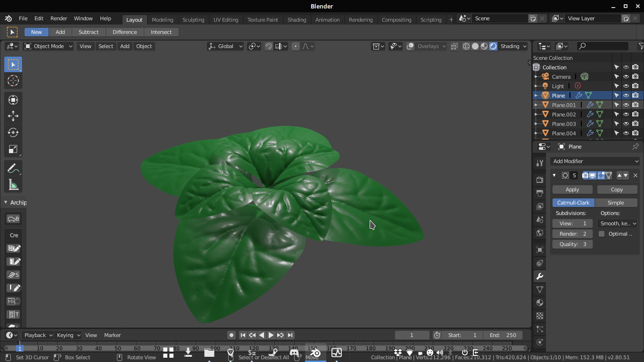This screenshot has width=644, height=362.
Task: Hide Plane.001 in the viewport
Action: (626, 105)
